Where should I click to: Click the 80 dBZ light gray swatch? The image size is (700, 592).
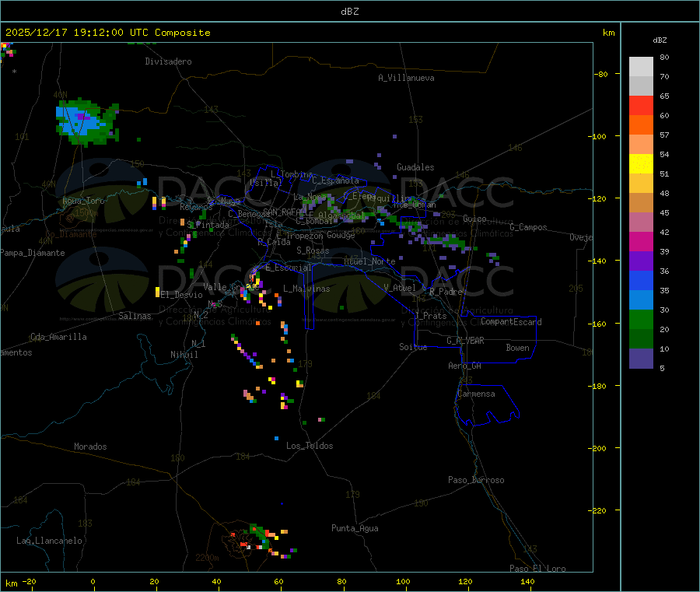(641, 67)
